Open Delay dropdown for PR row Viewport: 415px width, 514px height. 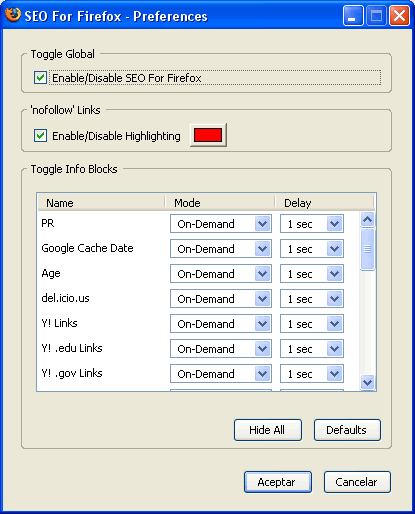[312, 224]
